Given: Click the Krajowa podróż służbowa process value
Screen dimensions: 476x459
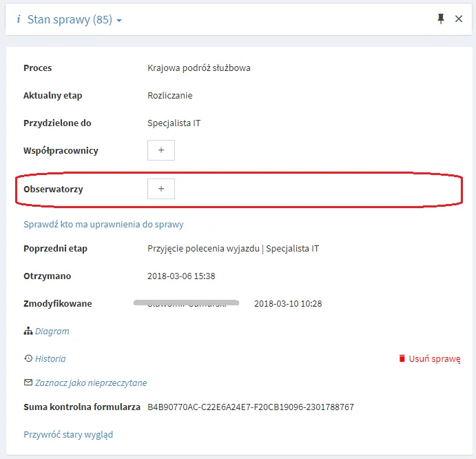Looking at the screenshot, I should (x=199, y=68).
